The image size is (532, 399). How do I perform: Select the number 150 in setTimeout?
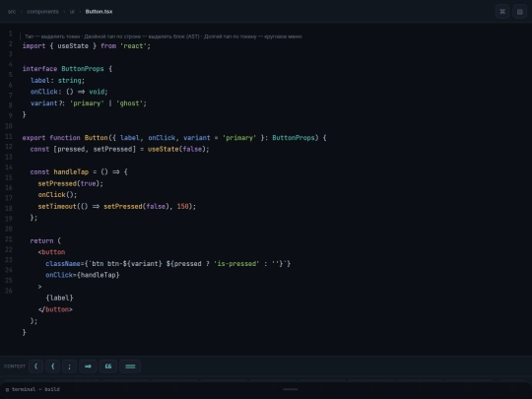[x=183, y=206]
